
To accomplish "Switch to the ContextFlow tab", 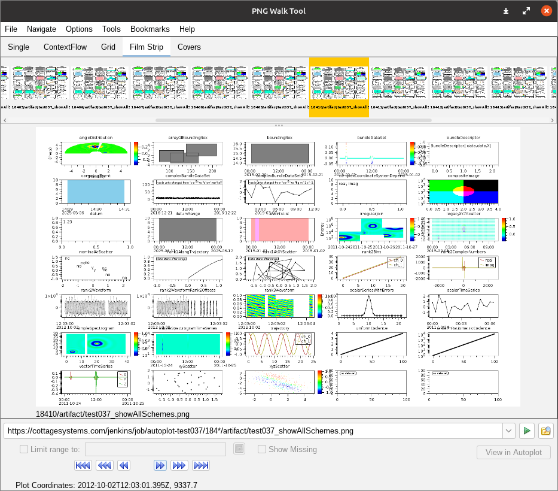I will pos(65,47).
